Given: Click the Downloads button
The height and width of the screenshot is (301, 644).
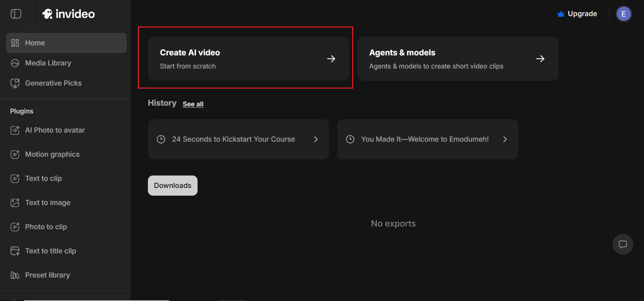Looking at the screenshot, I should [172, 186].
